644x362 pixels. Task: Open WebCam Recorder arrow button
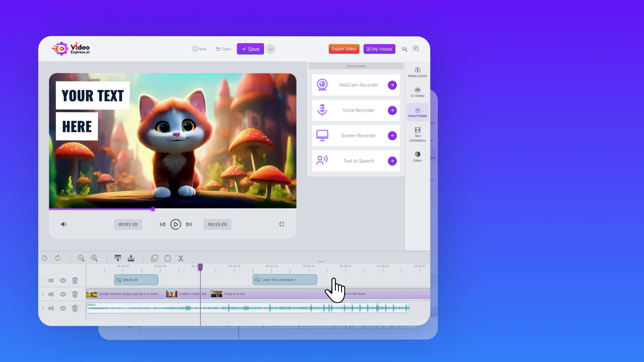[392, 85]
